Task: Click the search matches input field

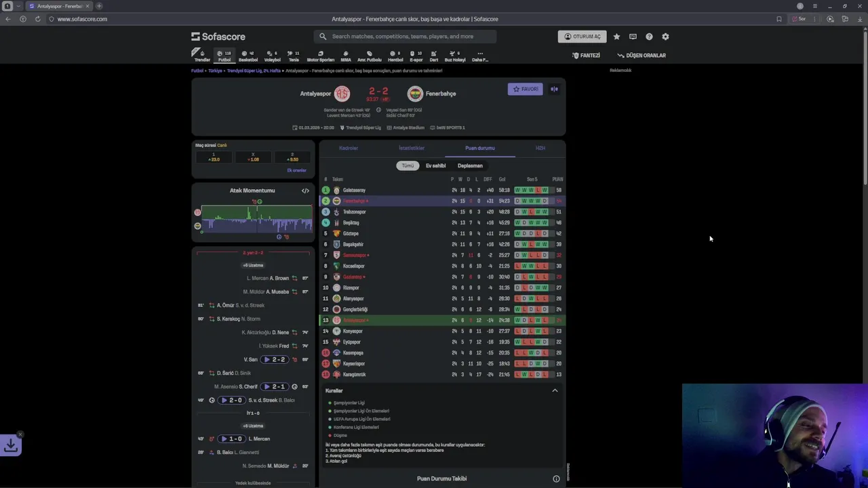Action: tap(405, 37)
